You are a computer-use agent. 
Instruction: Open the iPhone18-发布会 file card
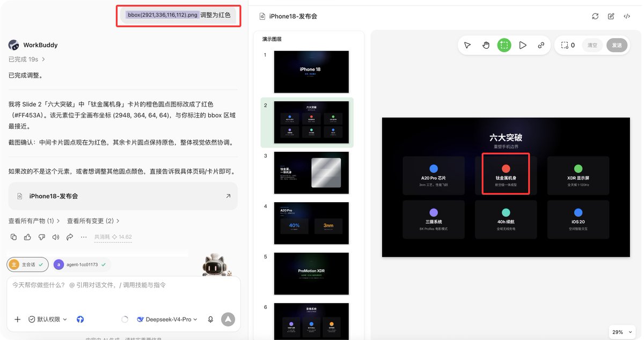coord(123,196)
